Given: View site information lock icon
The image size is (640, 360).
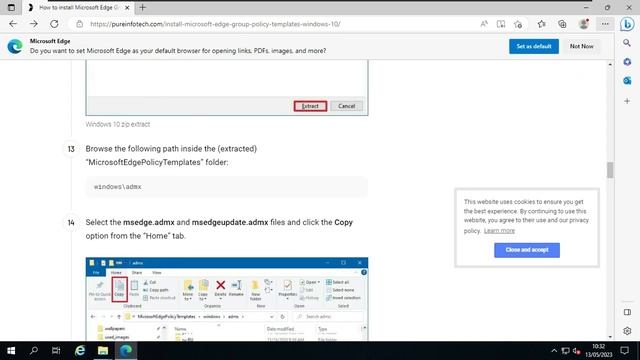Looking at the screenshot, I should [80, 24].
